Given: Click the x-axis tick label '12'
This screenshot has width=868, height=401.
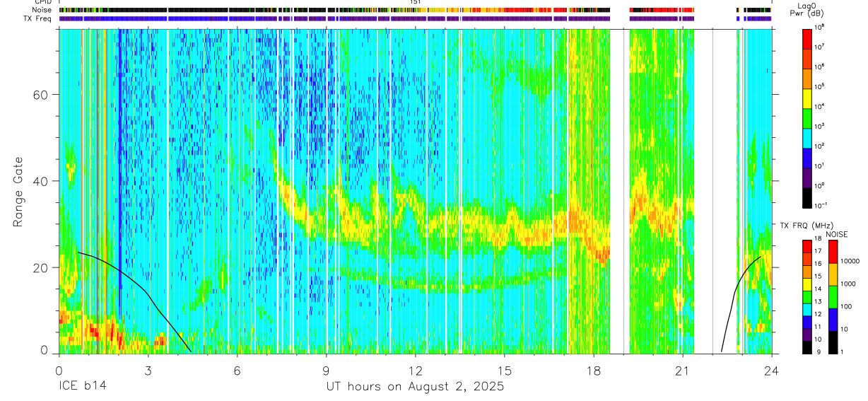Looking at the screenshot, I should pos(415,369).
